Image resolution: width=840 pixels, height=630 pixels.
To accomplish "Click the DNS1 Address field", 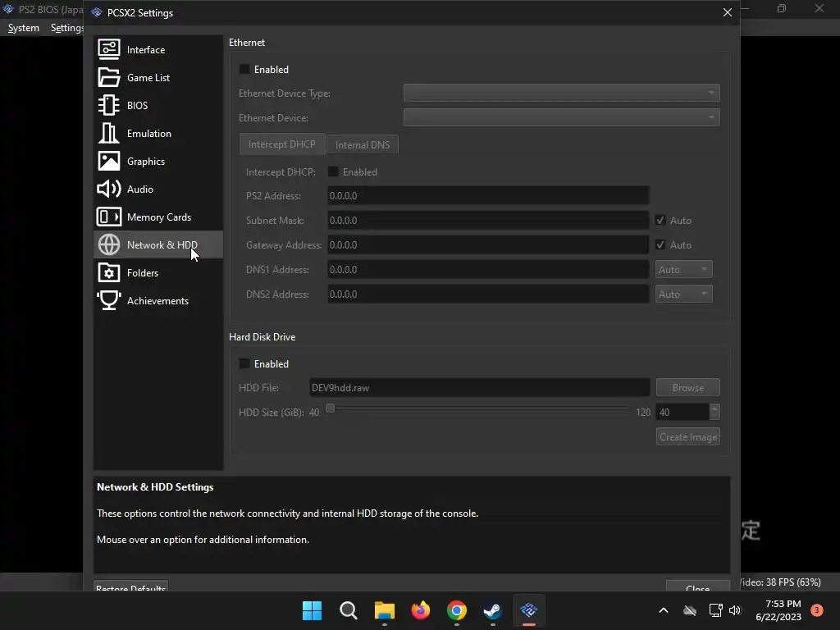I will (488, 269).
